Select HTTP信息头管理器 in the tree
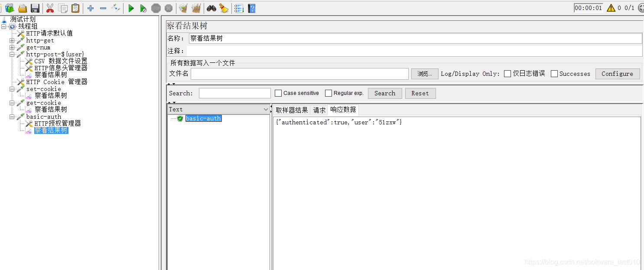 tap(61, 68)
